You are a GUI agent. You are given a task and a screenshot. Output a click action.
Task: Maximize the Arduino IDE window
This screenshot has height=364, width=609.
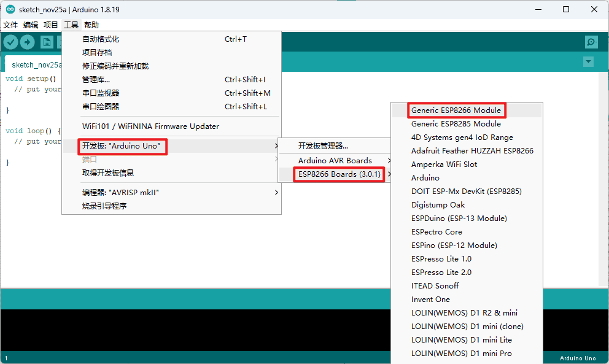pos(566,9)
